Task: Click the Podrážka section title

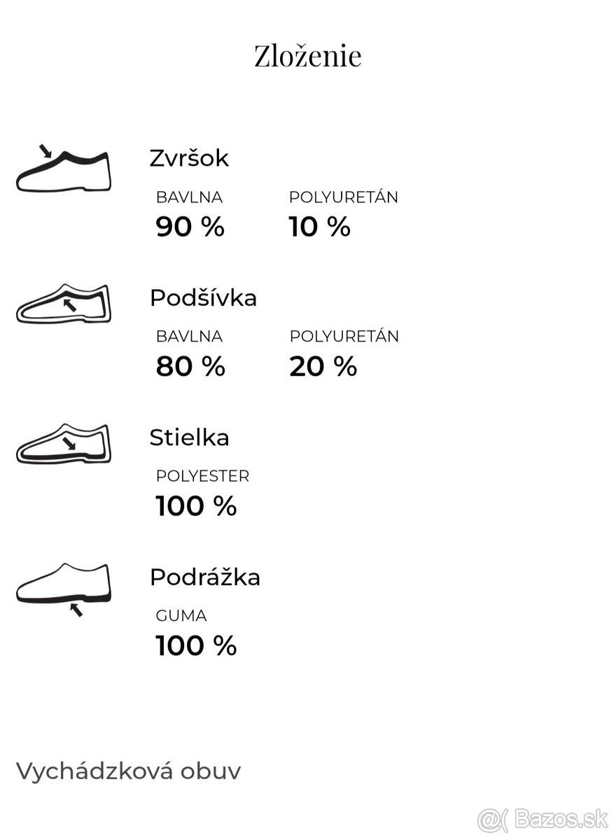Action: (204, 577)
